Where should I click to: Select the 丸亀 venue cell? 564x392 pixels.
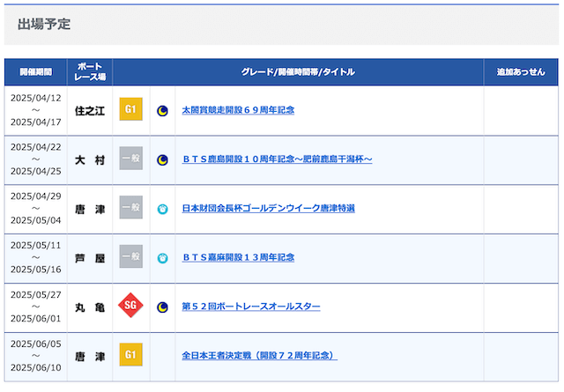(90, 307)
